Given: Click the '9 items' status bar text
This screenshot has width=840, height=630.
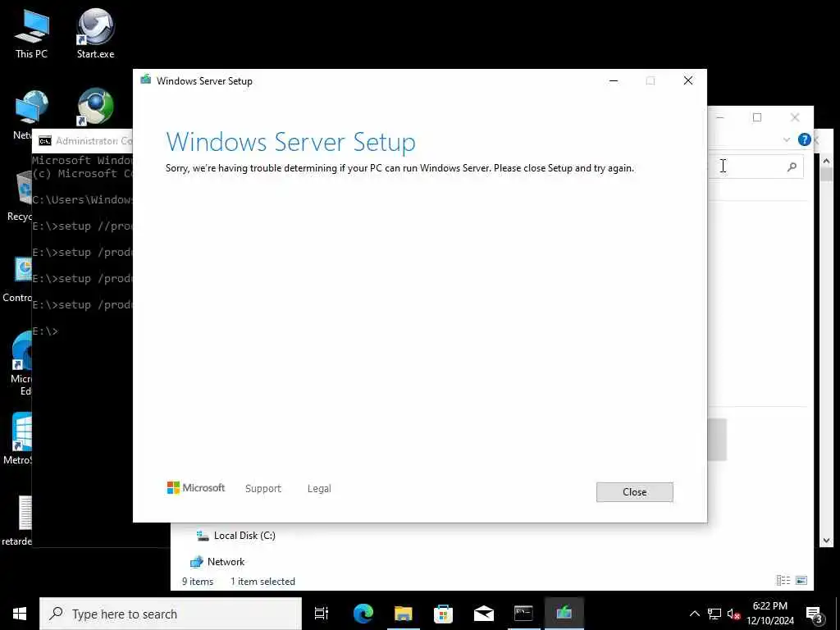Looking at the screenshot, I should click(x=198, y=582).
